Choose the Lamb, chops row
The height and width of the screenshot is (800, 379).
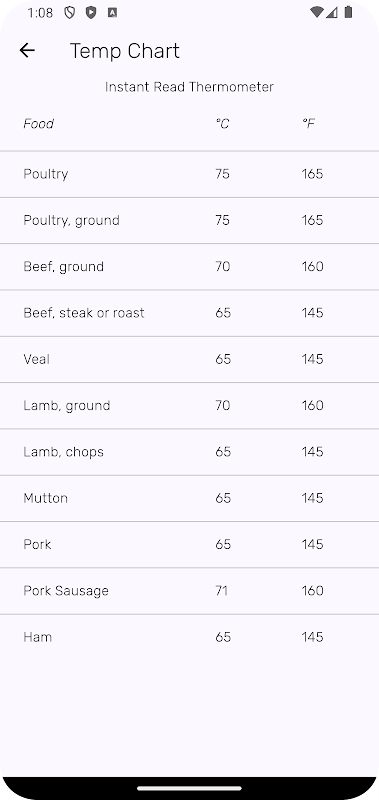(189, 452)
